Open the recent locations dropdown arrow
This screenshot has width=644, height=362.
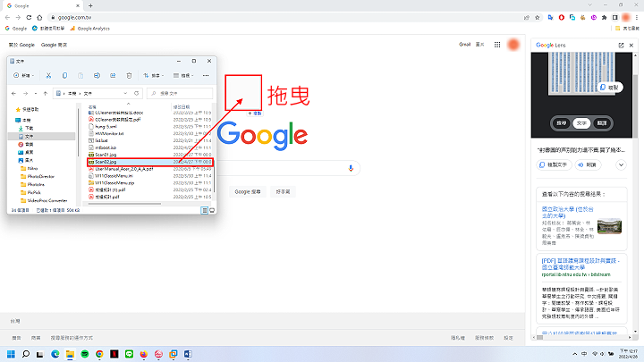(36, 94)
